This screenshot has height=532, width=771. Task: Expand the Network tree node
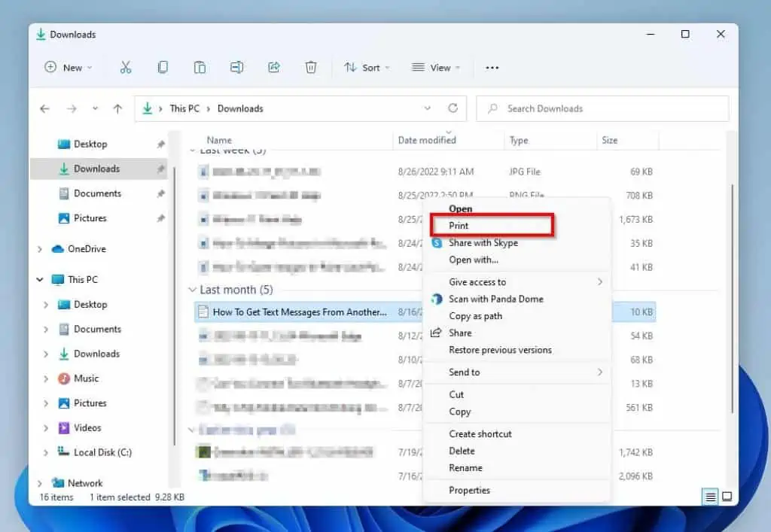pyautogui.click(x=40, y=483)
